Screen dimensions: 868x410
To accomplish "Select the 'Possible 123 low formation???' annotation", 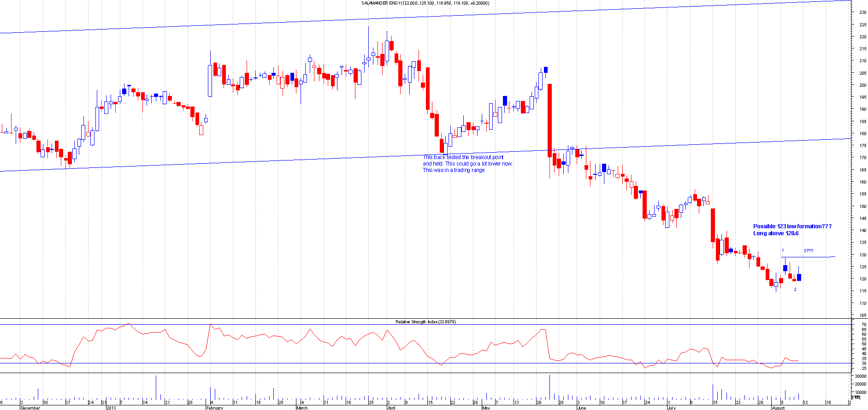I will [792, 226].
